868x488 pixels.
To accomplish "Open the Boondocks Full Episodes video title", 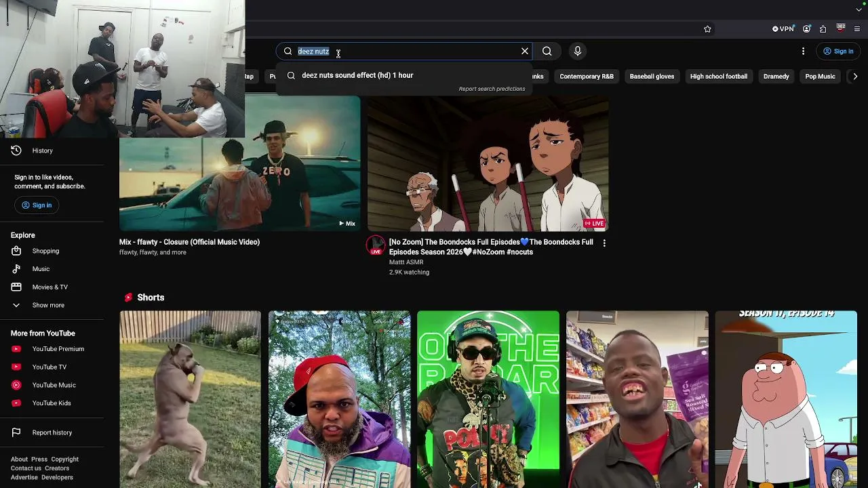I will 491,247.
